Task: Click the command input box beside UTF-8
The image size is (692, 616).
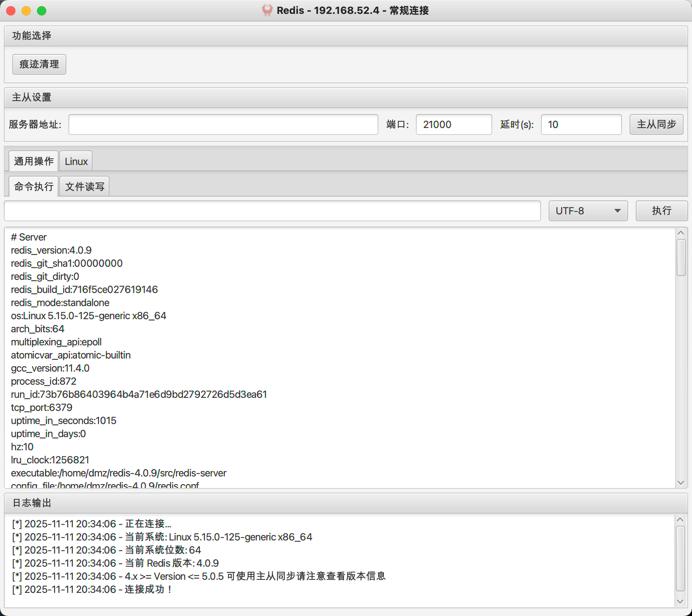Action: 272,211
